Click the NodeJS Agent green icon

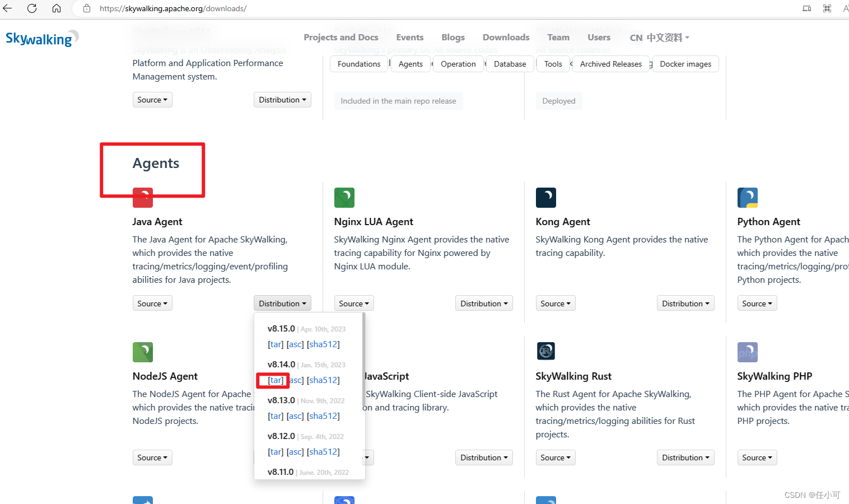[x=143, y=352]
